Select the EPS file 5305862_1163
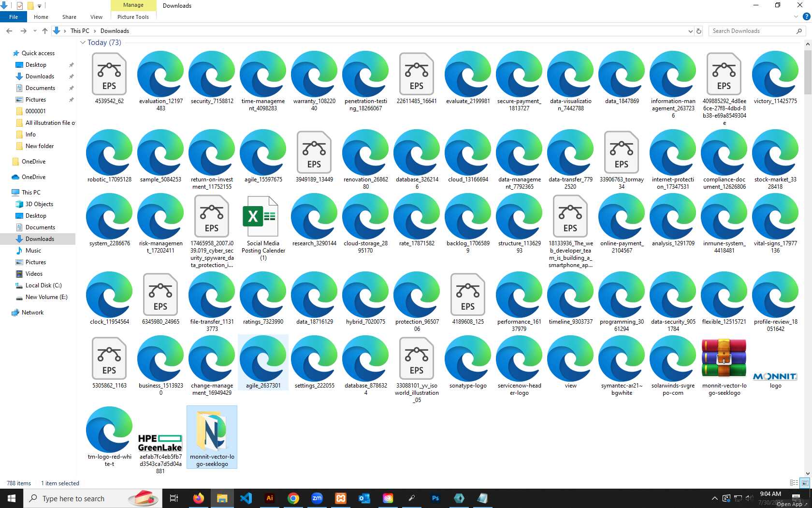812x508 pixels. [109, 362]
